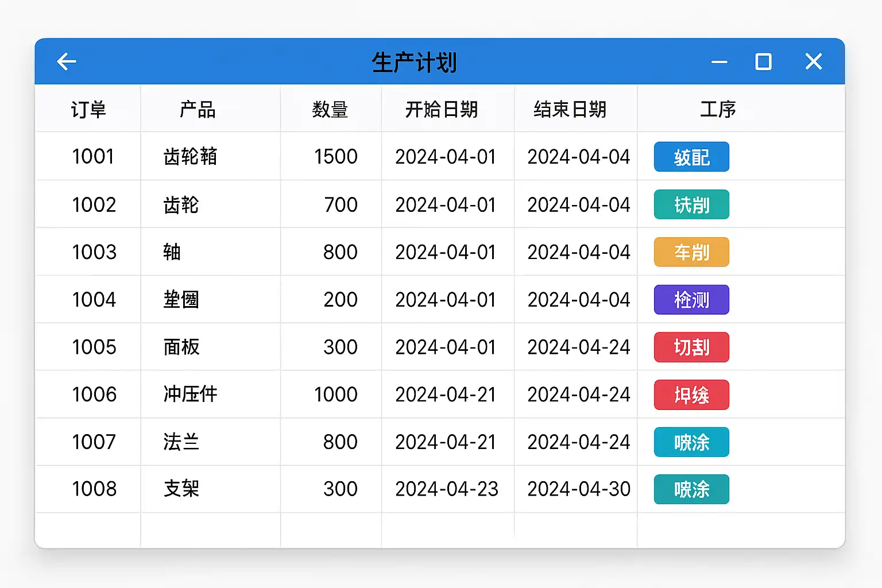Sort by the 数量 column header
The height and width of the screenshot is (588, 882).
pos(330,109)
